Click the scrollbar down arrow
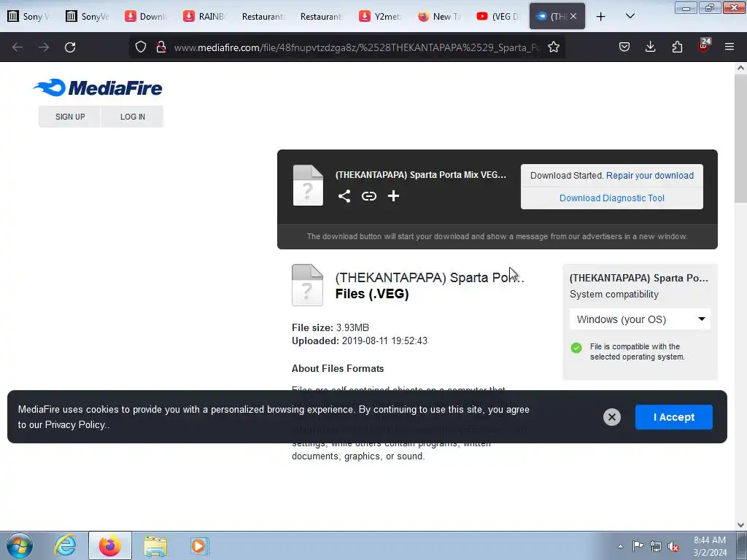This screenshot has height=560, width=747. pyautogui.click(x=740, y=525)
